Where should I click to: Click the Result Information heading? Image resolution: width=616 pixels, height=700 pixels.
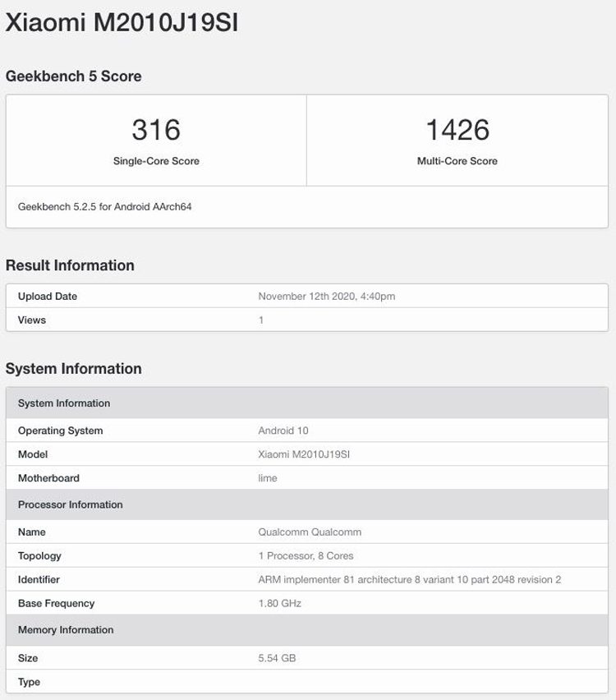click(x=70, y=265)
